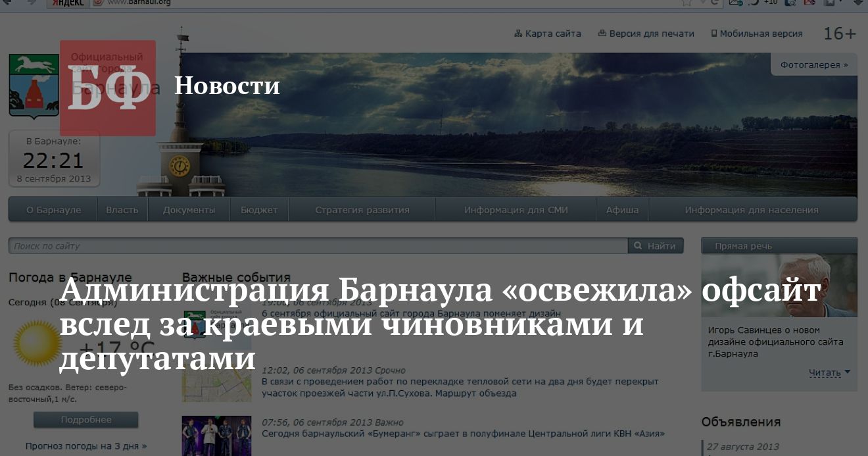Click the 16+ age rating label
The height and width of the screenshot is (456, 868).
coord(840,34)
